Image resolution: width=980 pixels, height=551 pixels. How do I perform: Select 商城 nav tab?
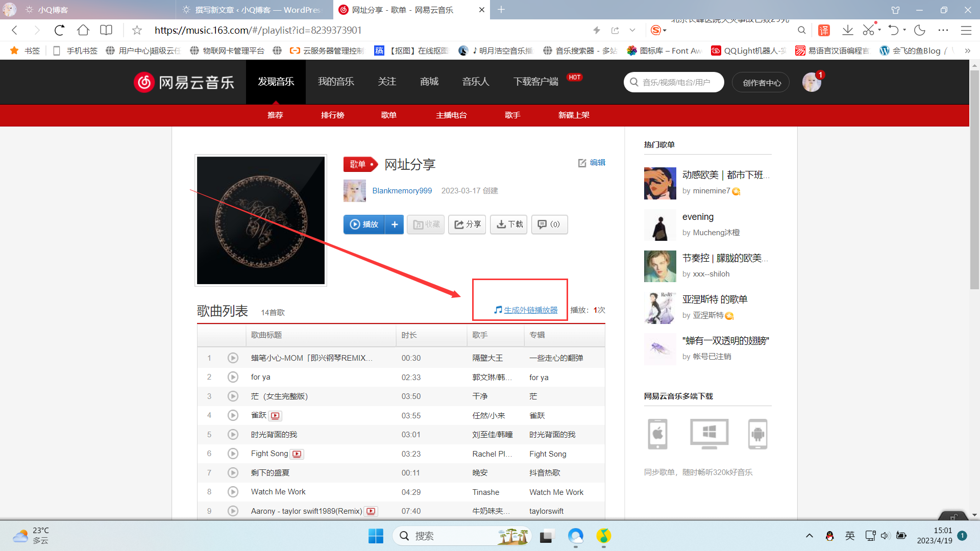(429, 82)
